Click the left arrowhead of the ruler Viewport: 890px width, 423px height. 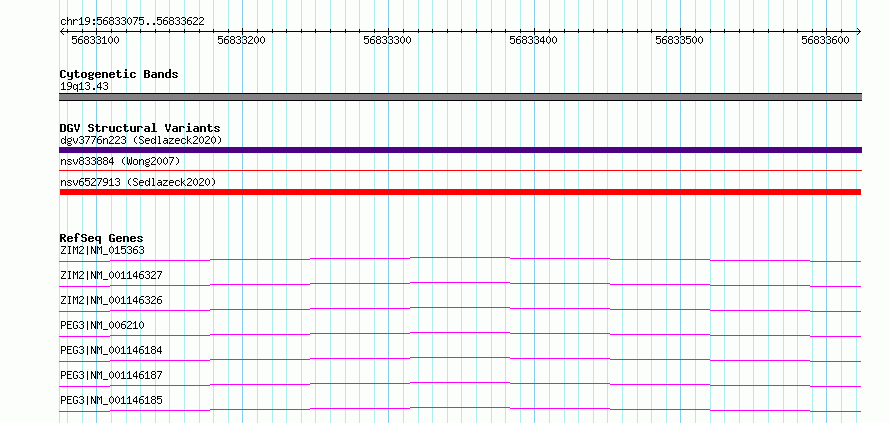click(62, 31)
